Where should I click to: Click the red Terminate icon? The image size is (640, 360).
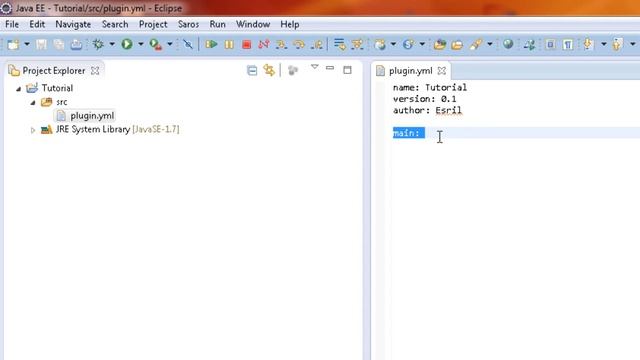coord(247,44)
